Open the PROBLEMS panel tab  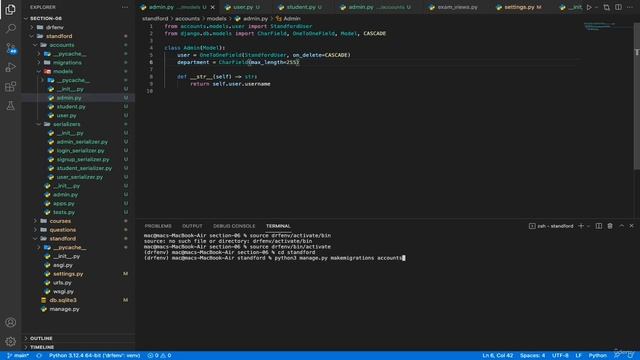pos(158,226)
